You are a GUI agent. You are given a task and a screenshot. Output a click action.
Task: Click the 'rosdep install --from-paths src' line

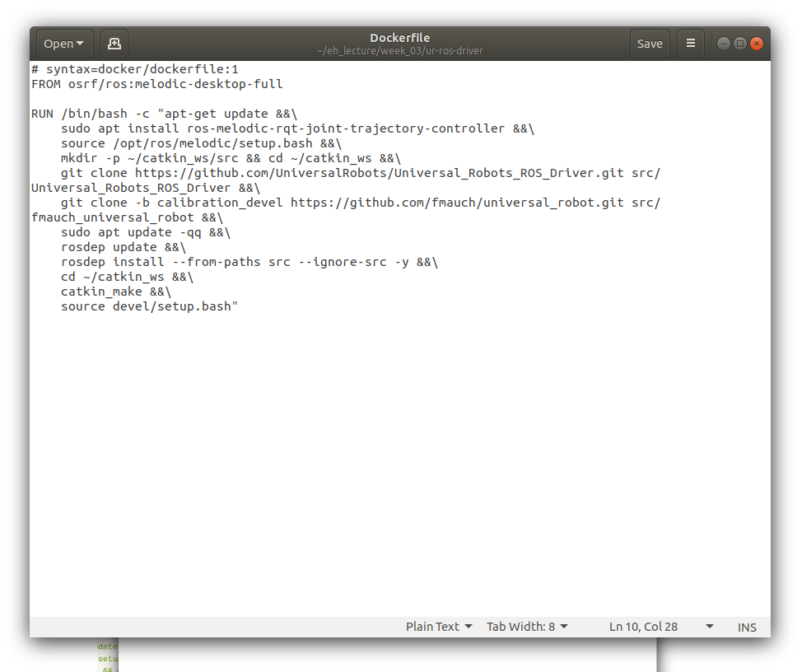(249, 262)
